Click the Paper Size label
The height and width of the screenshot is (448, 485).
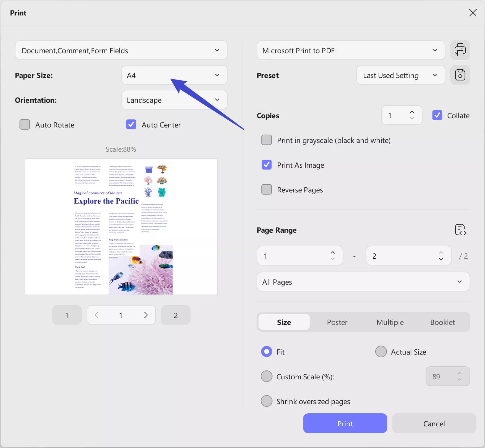click(x=34, y=75)
